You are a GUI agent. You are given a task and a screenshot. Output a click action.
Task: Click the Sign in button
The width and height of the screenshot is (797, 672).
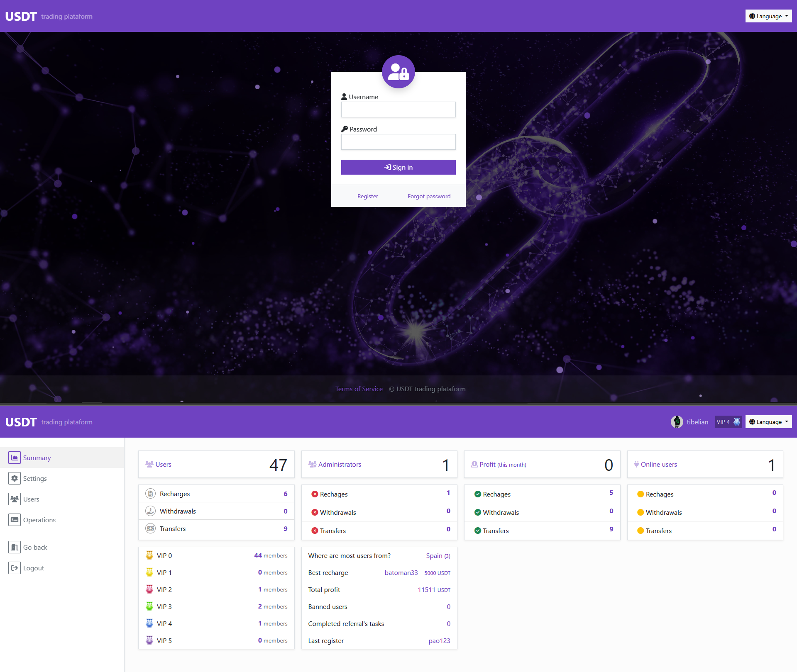pyautogui.click(x=398, y=167)
